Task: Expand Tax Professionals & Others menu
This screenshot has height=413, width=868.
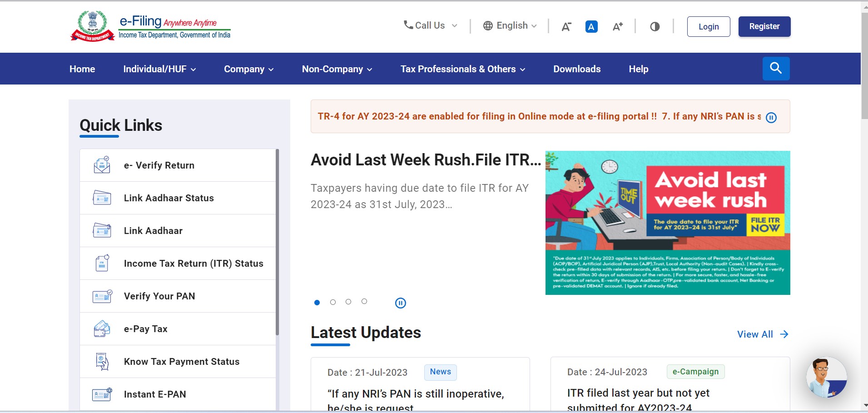Action: 463,69
